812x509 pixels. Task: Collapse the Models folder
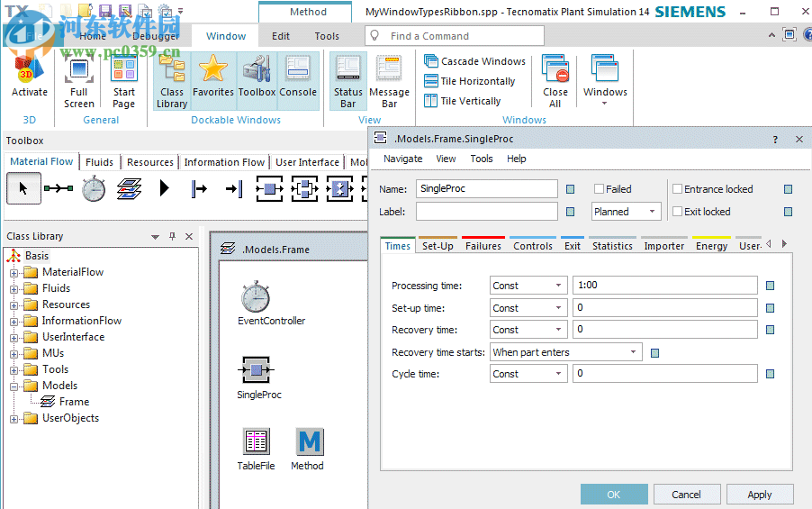click(14, 386)
